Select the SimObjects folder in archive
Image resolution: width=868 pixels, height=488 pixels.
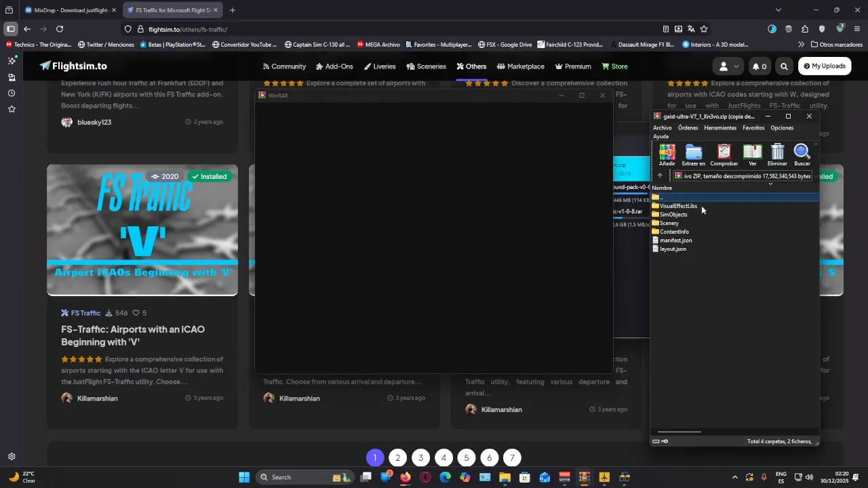(673, 215)
